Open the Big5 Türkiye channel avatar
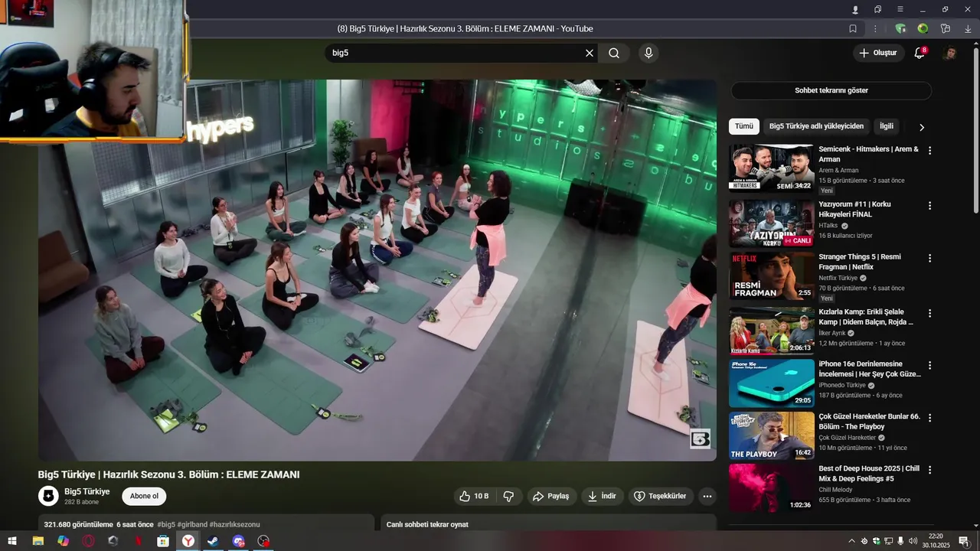 [x=48, y=496]
